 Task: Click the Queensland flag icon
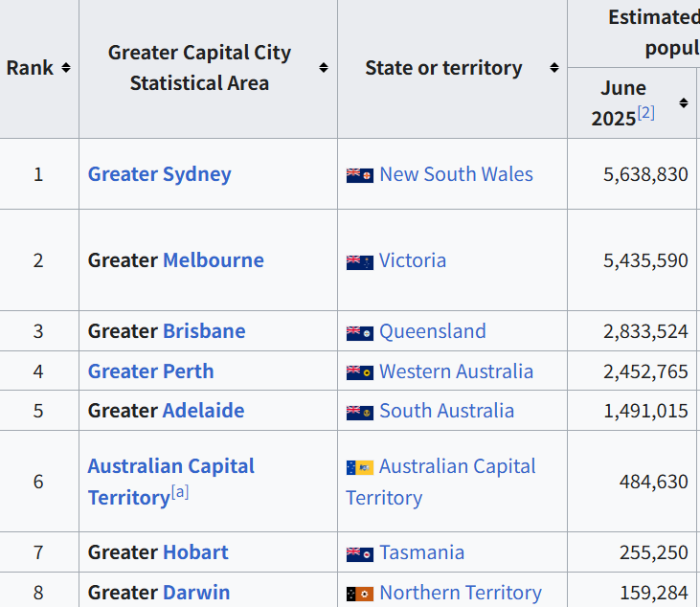360,333
